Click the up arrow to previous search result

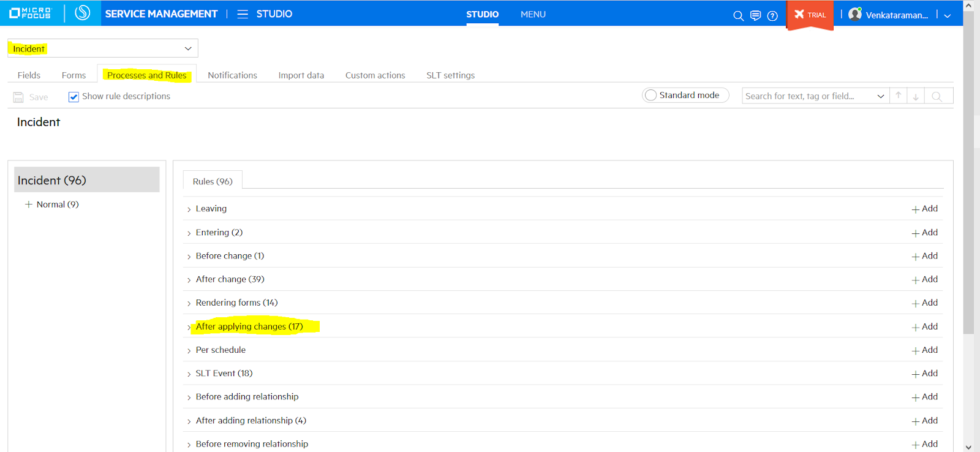click(x=898, y=96)
